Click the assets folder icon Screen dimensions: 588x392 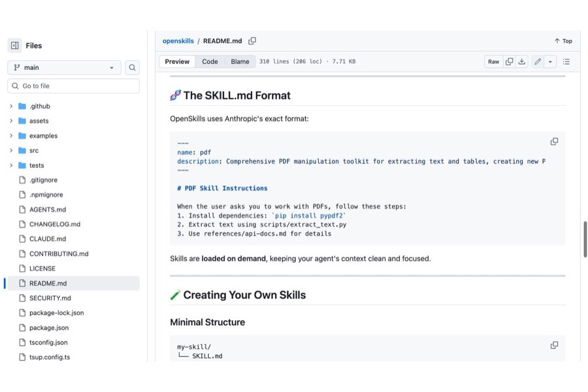(22, 121)
